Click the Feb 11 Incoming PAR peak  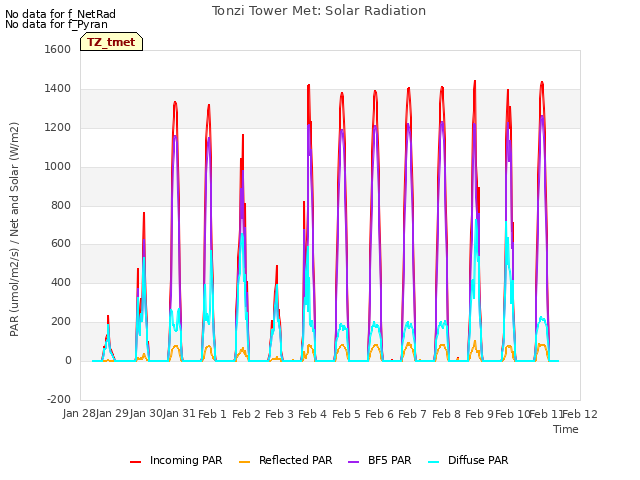542,83
